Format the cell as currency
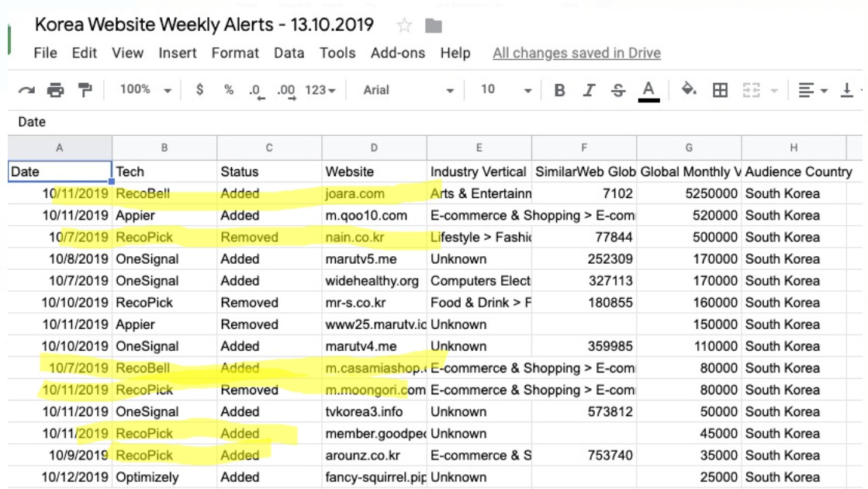 (199, 90)
